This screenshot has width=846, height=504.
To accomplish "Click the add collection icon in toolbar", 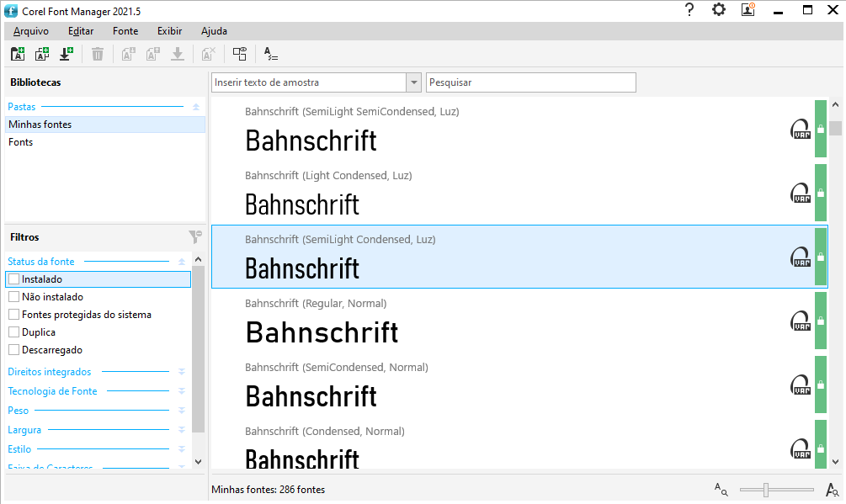I will [x=42, y=54].
